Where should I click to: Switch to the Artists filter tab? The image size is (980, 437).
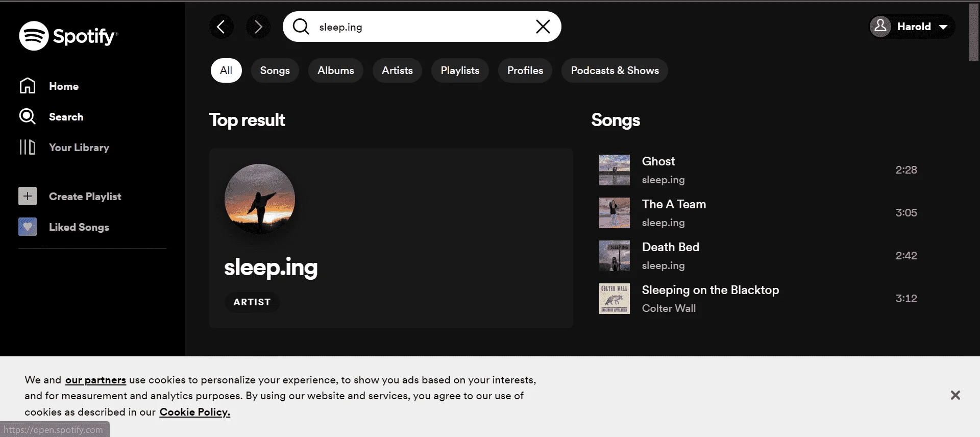(x=397, y=70)
